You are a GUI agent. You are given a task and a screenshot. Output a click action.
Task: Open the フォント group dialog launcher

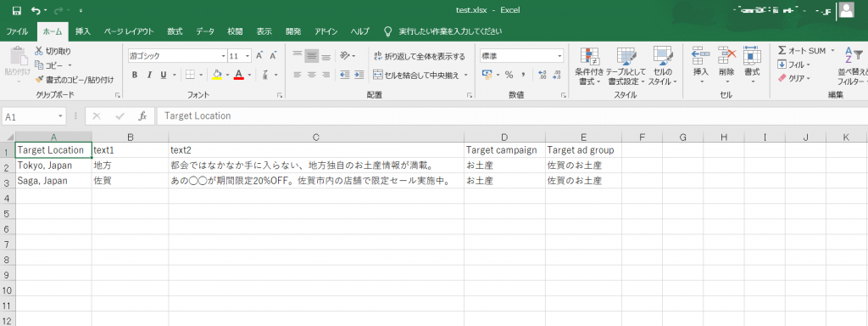tap(280, 95)
